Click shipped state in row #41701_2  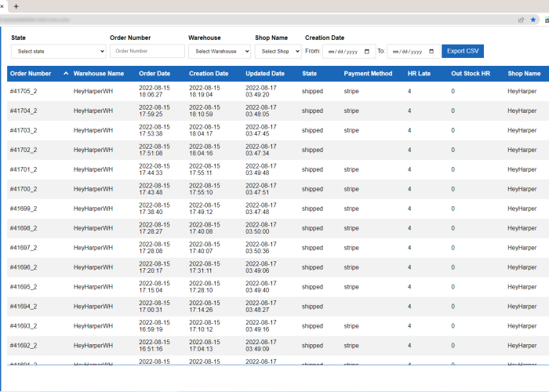312,170
